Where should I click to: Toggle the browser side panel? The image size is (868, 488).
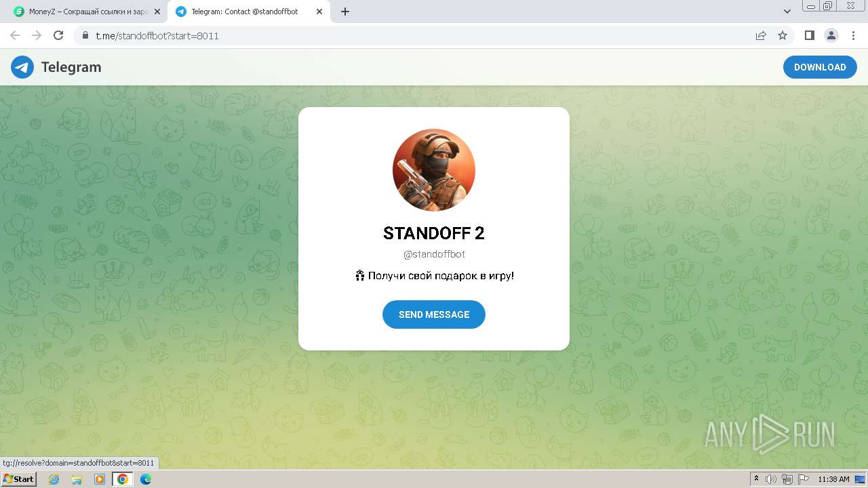tap(809, 35)
